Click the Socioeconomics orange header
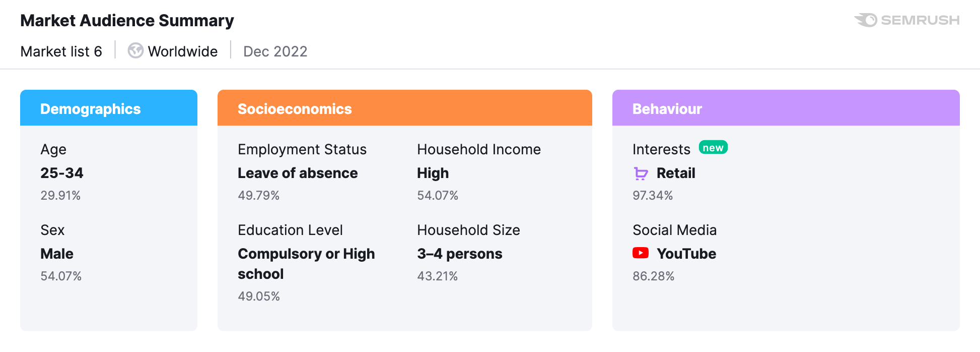This screenshot has height=352, width=980. tap(295, 108)
